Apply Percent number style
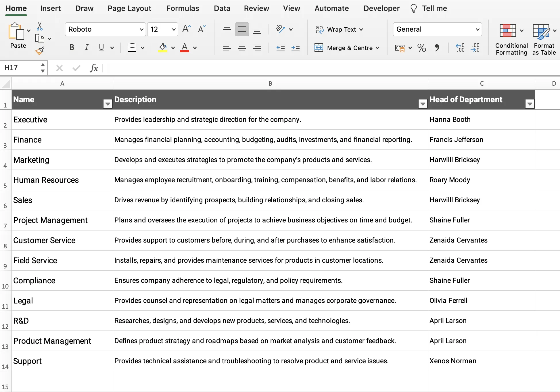The width and height of the screenshot is (560, 392). tap(421, 48)
